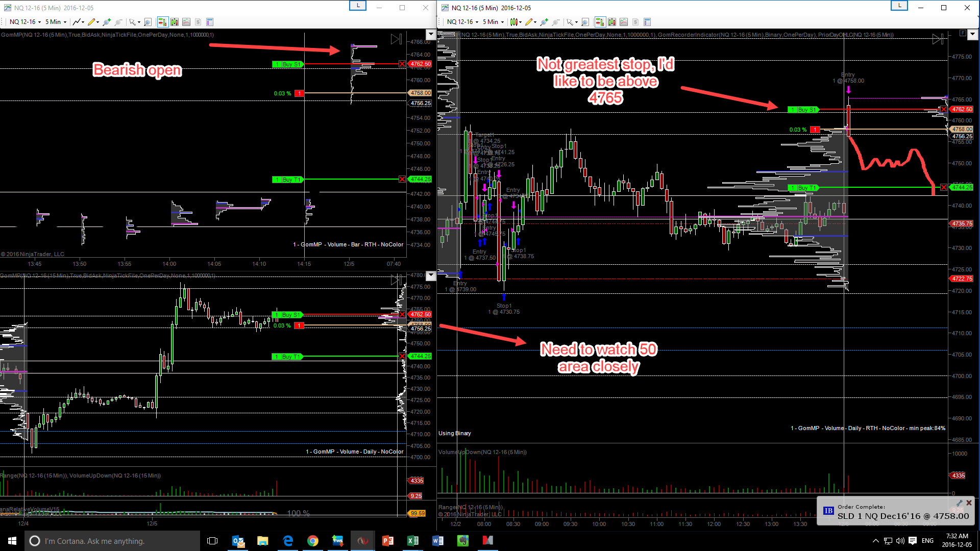Close the Order Complete notification

click(x=969, y=503)
